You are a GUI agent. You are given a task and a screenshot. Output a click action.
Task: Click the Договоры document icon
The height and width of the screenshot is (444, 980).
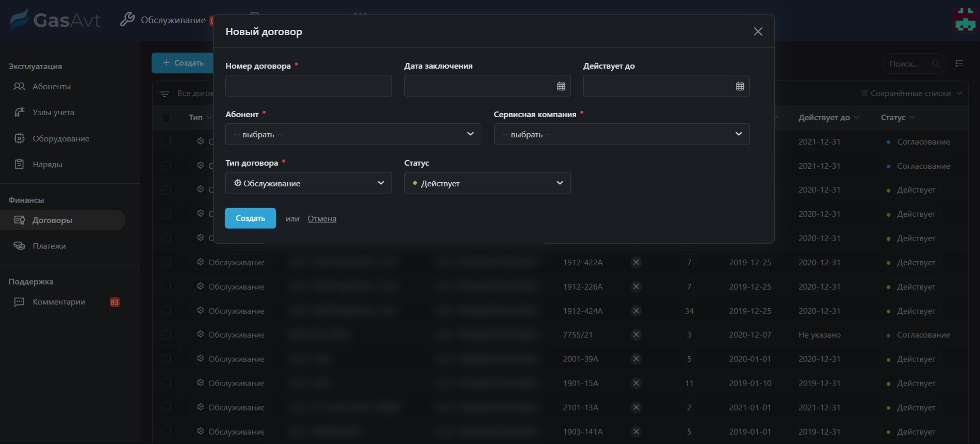click(x=19, y=220)
